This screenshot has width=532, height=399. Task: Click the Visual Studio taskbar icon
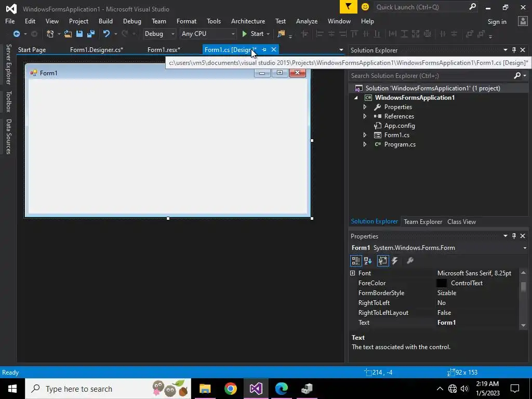pos(256,389)
